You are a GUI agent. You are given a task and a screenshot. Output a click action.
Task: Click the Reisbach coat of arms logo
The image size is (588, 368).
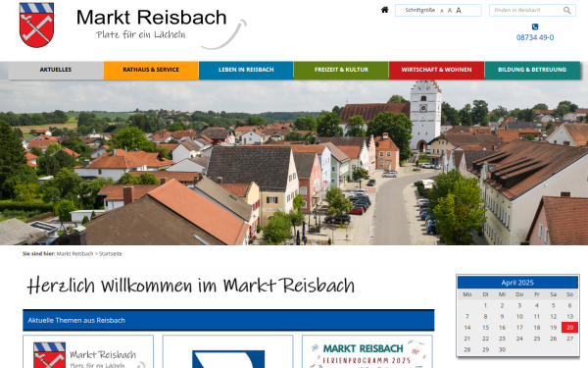click(36, 25)
